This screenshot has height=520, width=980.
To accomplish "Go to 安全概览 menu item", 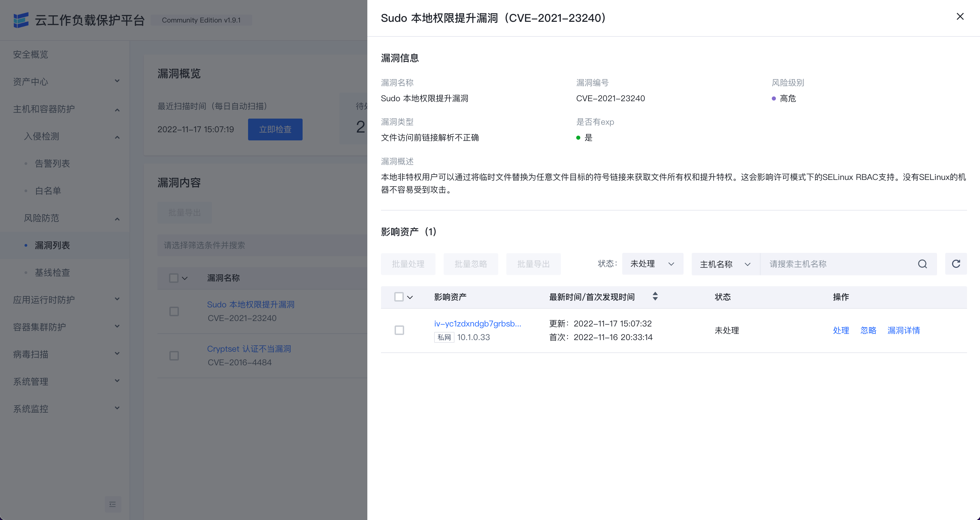I will tap(30, 55).
